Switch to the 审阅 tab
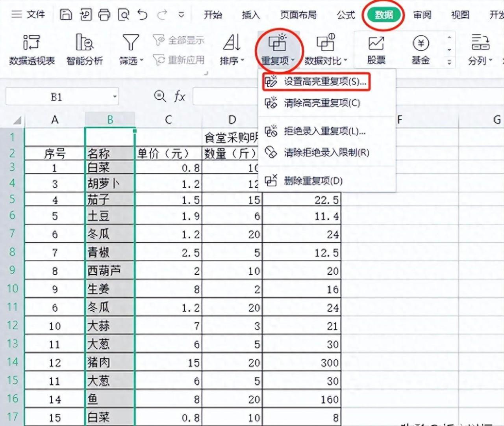This screenshot has height=426, width=504. (x=422, y=15)
